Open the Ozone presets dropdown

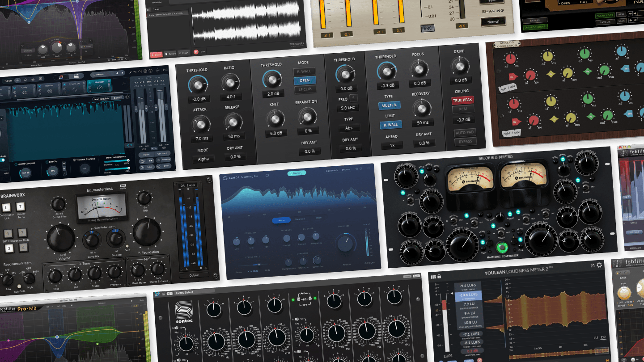(x=101, y=74)
